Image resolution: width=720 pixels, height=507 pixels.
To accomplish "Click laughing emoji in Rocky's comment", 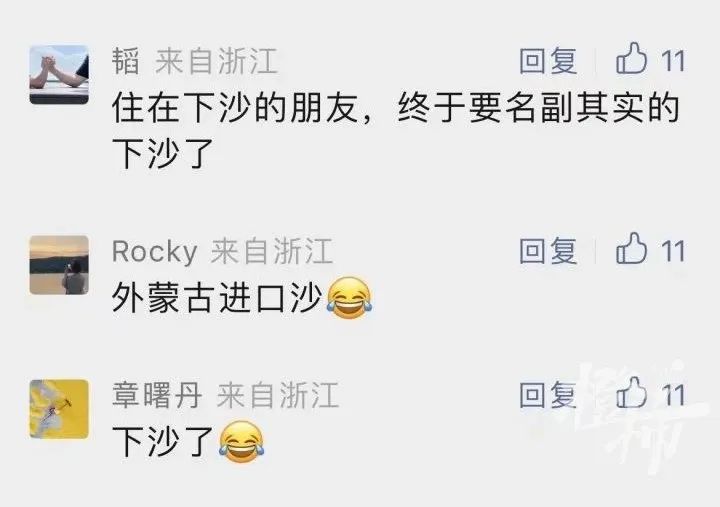I will coord(349,298).
